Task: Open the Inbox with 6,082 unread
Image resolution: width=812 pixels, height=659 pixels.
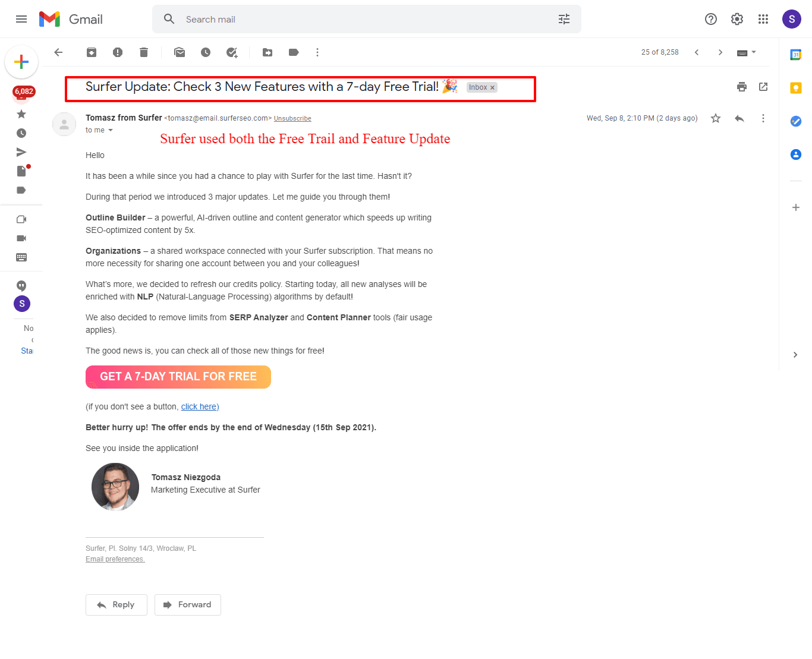Action: 24,94
